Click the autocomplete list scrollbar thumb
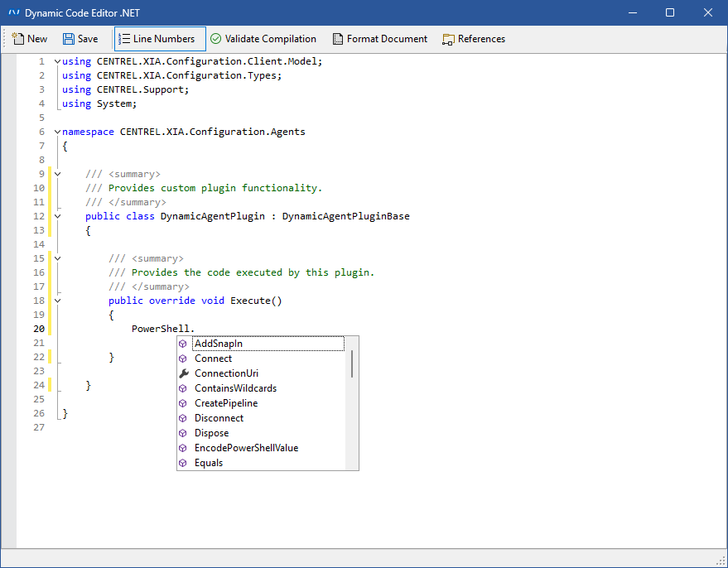The height and width of the screenshot is (568, 728). pos(353,363)
